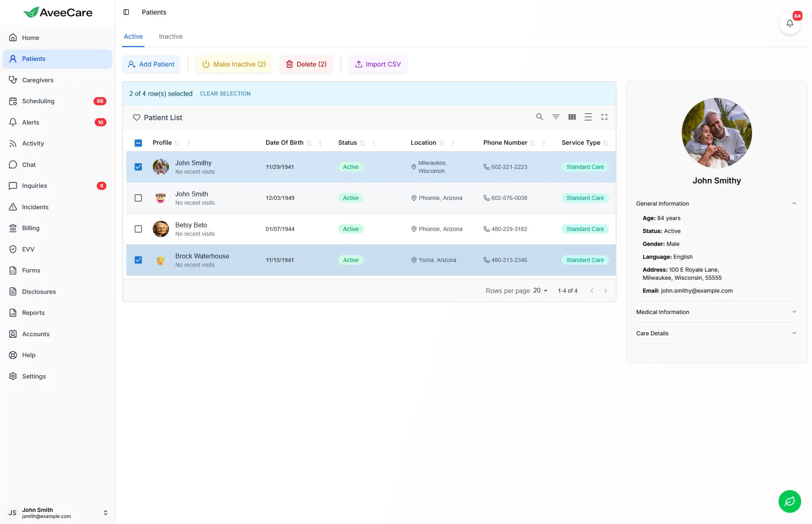Screen dimensions: 812x524
Task: Check Betsy Beto's row checkbox
Action: [x=138, y=229]
